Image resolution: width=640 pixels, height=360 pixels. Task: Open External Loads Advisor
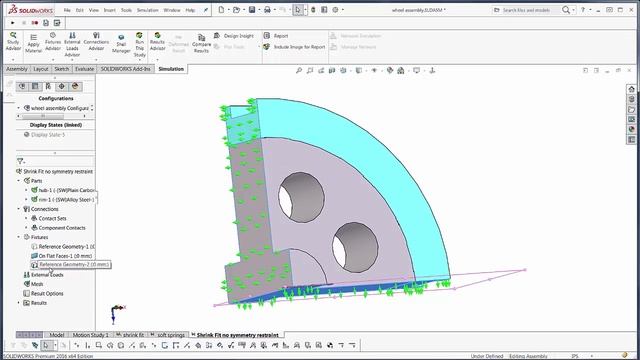coord(72,45)
